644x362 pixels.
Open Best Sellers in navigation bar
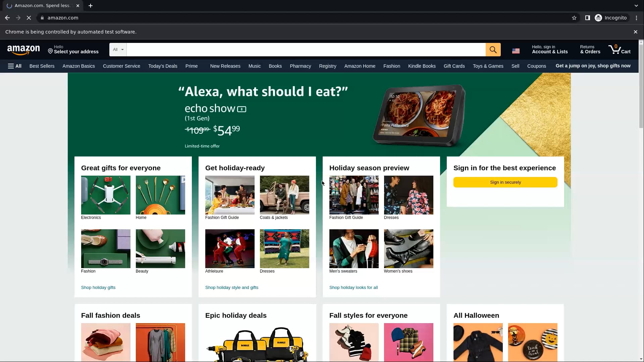click(42, 66)
